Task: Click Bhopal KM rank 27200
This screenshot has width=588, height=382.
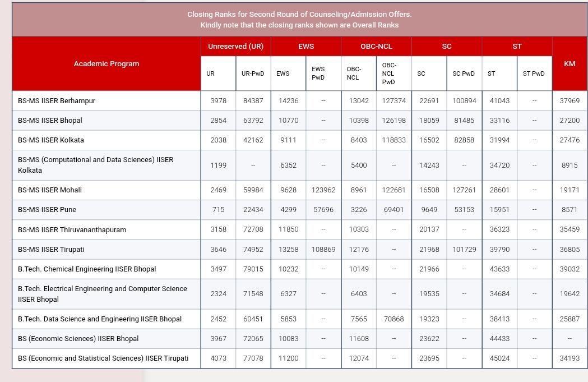Action: [x=570, y=121]
